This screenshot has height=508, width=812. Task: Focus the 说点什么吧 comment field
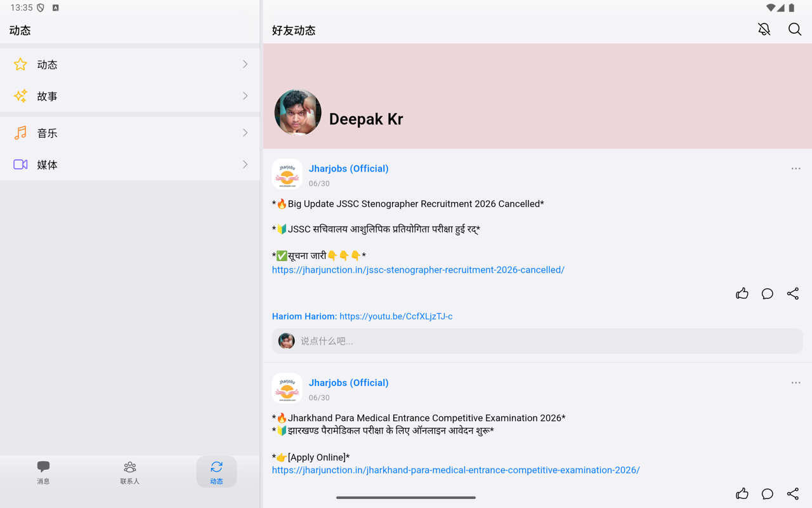[537, 341]
